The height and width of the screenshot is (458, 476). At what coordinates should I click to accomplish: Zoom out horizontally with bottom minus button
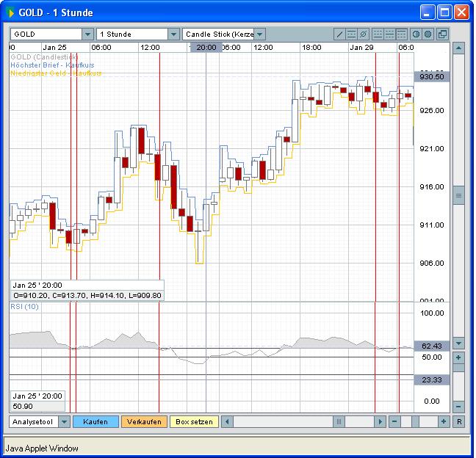click(394, 421)
